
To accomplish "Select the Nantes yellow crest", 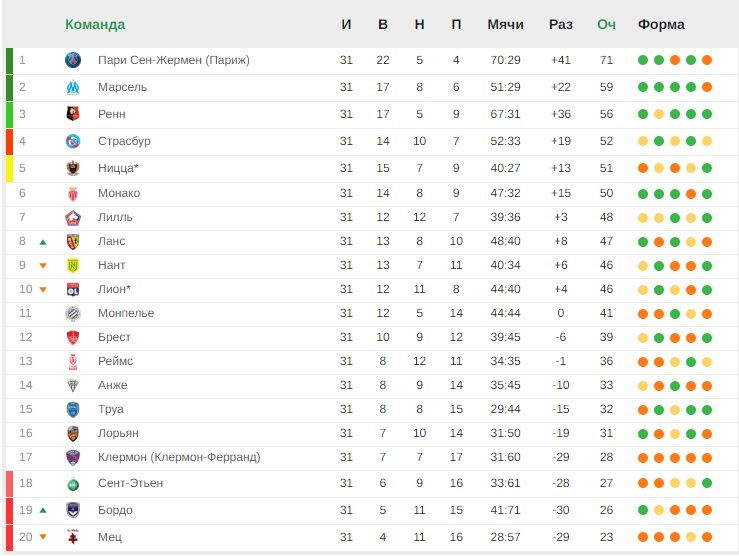I will click(x=73, y=266).
